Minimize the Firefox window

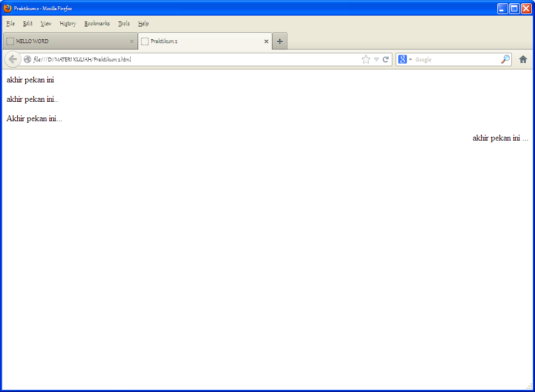coord(503,9)
